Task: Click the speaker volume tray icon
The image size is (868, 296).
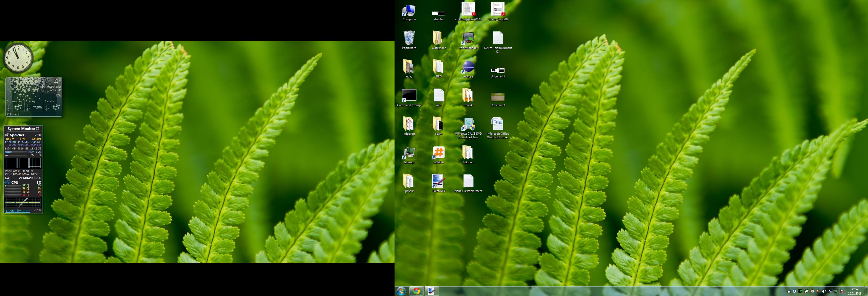Action: pyautogui.click(x=824, y=292)
